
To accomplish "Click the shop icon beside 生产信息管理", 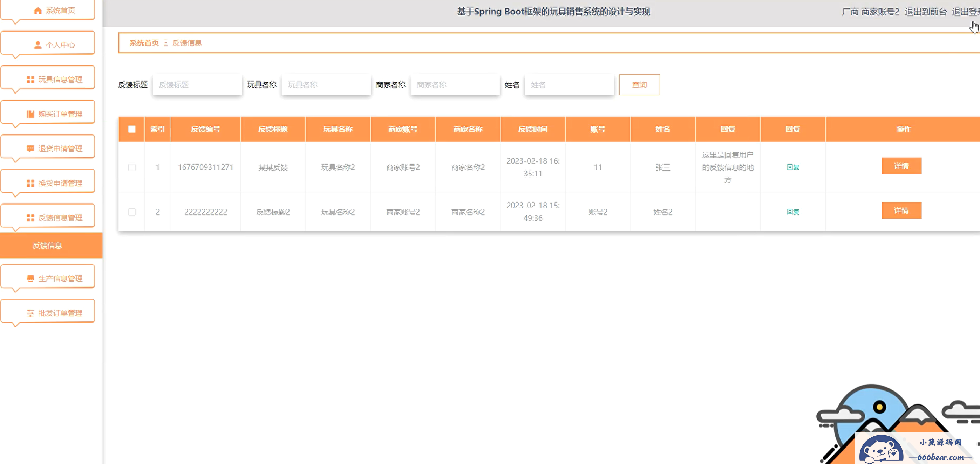I will pyautogui.click(x=30, y=278).
